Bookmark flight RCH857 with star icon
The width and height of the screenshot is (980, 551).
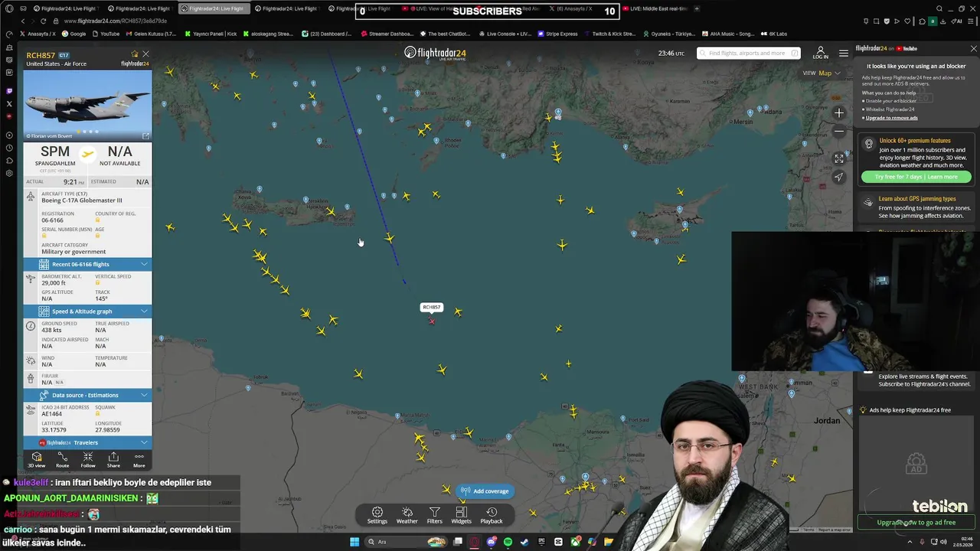tap(135, 54)
